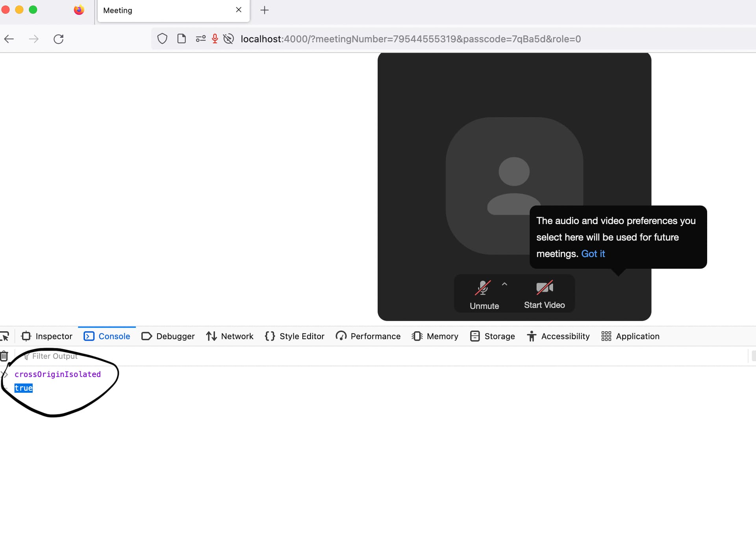Click the Filter Output field
756x534 pixels.
pyautogui.click(x=382, y=356)
